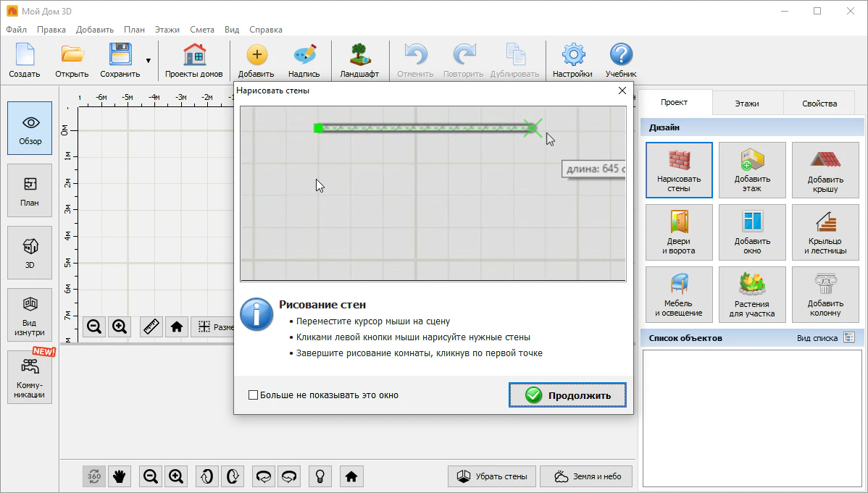Image resolution: width=868 pixels, height=493 pixels.
Task: Check 'Больше не показывать это окно'
Action: (254, 395)
